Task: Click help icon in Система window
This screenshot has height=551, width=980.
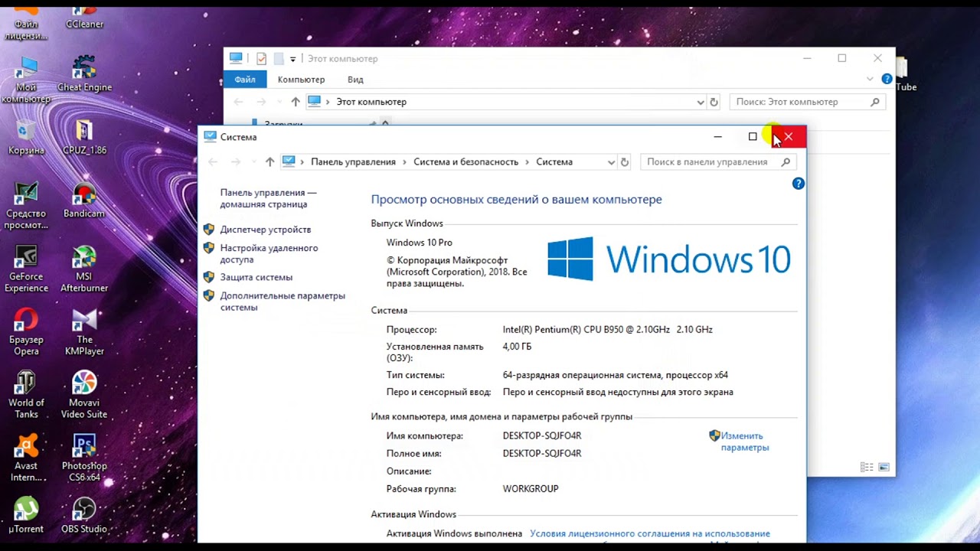Action: click(x=799, y=184)
